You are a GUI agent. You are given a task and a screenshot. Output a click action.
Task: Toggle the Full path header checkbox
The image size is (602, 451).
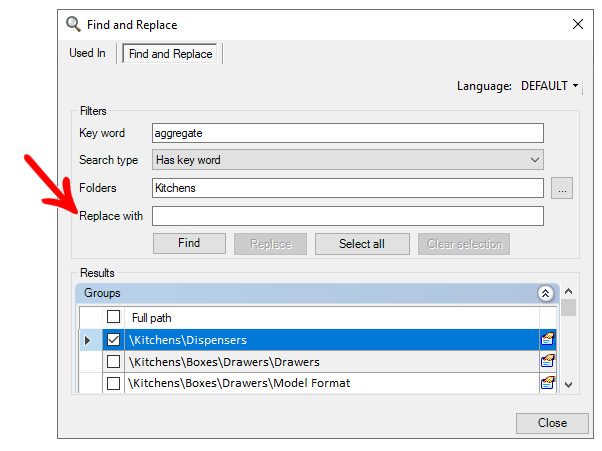click(x=114, y=317)
